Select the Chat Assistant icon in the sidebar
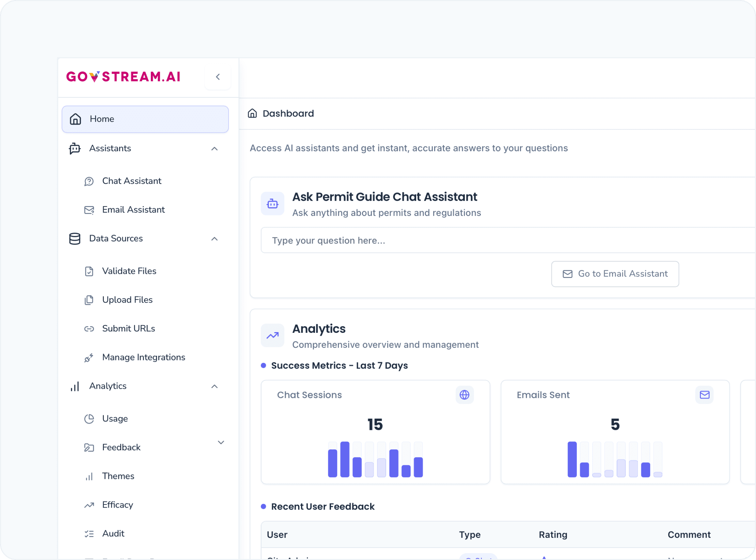The image size is (756, 560). pos(89,181)
